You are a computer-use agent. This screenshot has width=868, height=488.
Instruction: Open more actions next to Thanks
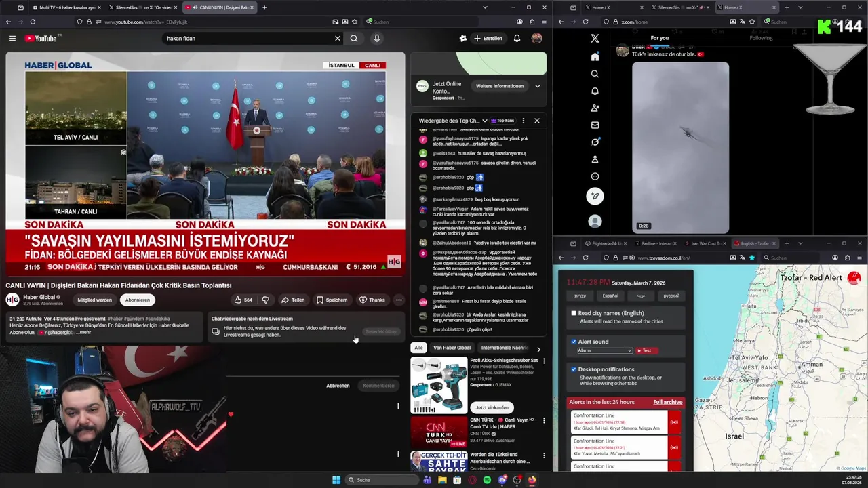click(x=399, y=300)
